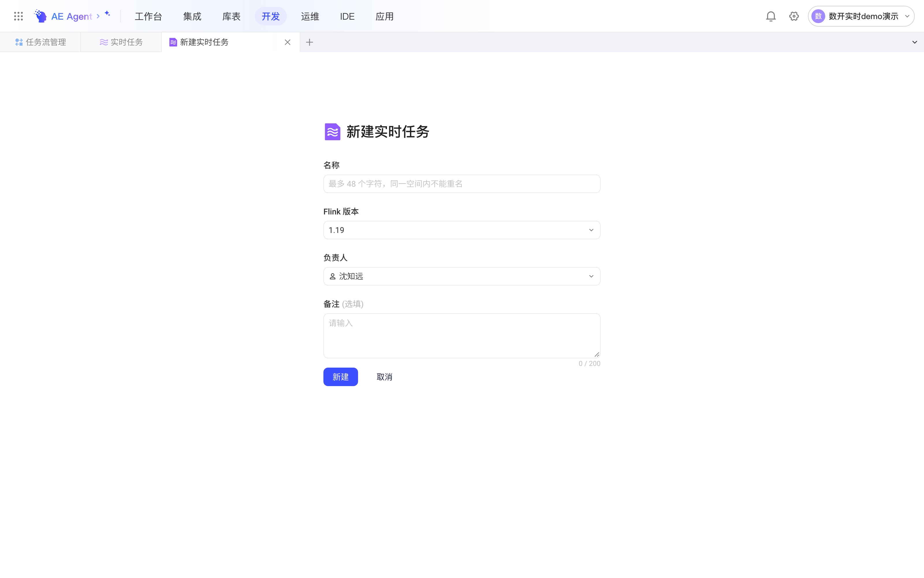924x578 pixels.
Task: Click the person icon in 负责人 field
Action: pyautogui.click(x=332, y=276)
